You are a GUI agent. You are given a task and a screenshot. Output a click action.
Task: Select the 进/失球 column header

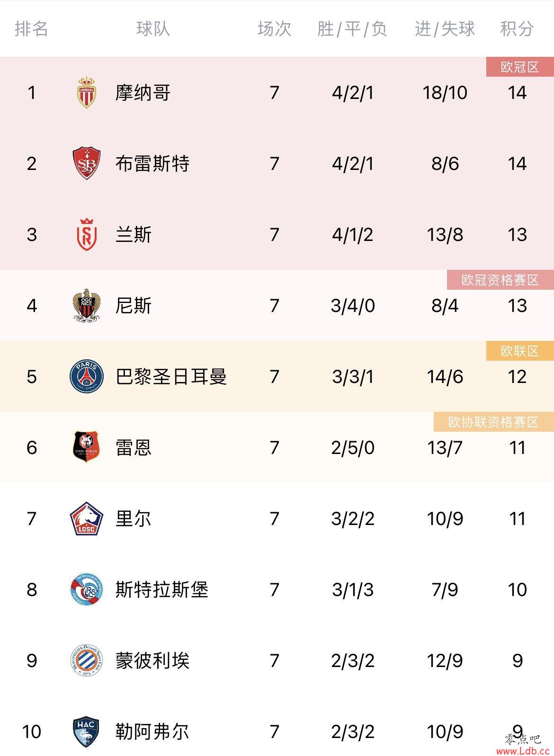[445, 28]
